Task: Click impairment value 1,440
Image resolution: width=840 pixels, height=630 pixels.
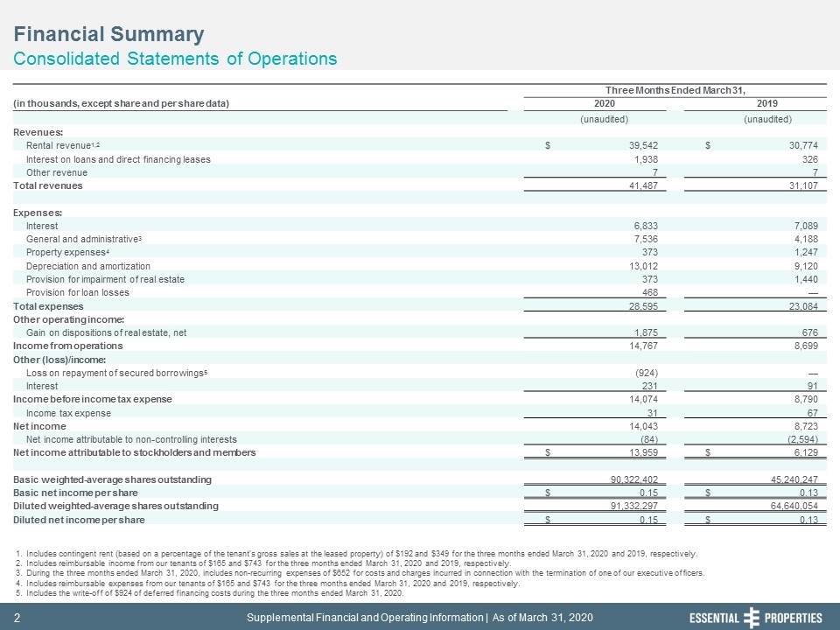Action: [806, 279]
